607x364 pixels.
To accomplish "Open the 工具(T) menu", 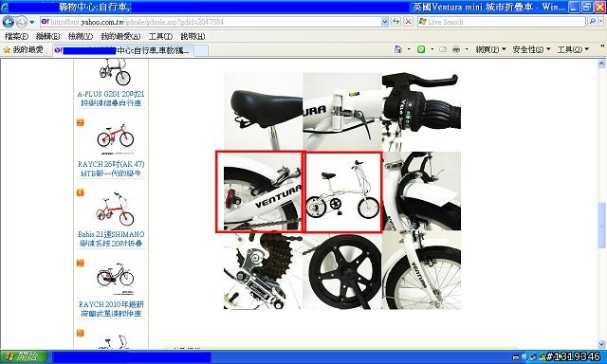I will coord(160,36).
